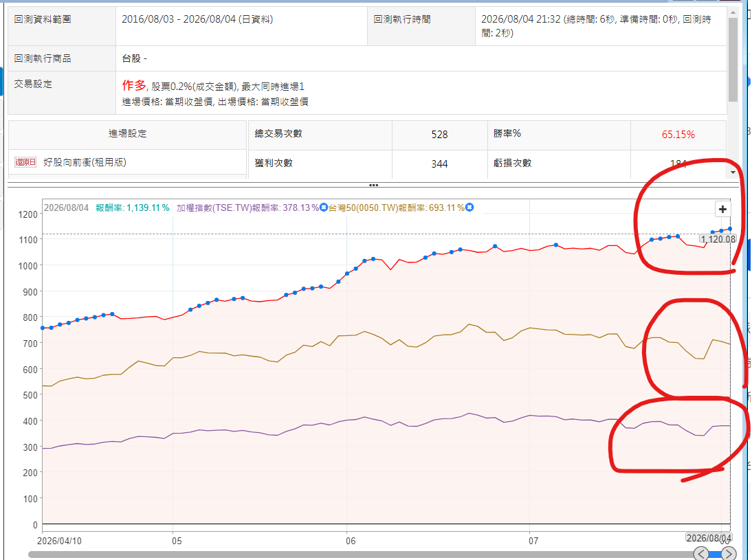Image resolution: width=752 pixels, height=560 pixels.
Task: Click the 回測執行時間 label
Action: pyautogui.click(x=402, y=19)
